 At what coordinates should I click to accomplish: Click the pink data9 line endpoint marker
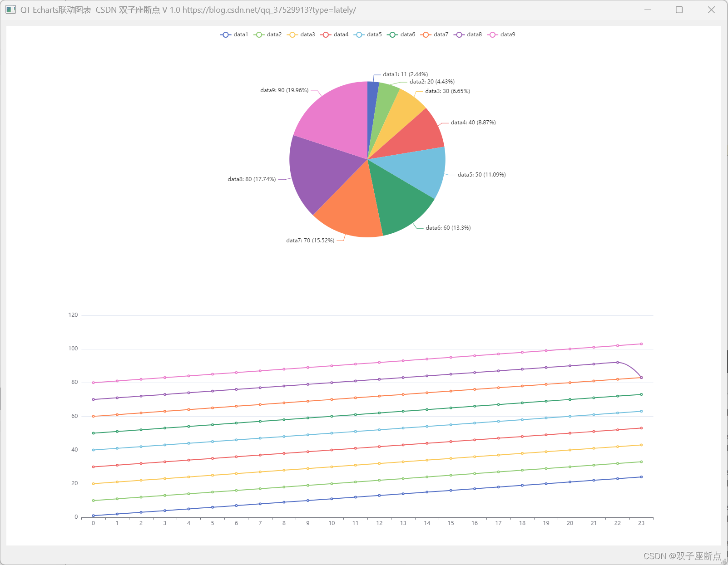click(641, 344)
